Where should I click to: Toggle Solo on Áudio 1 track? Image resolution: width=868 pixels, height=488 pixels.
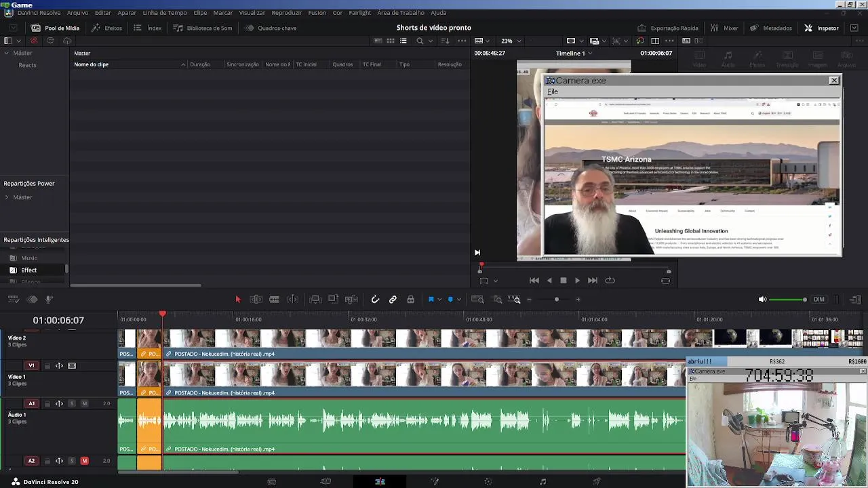pyautogui.click(x=71, y=403)
